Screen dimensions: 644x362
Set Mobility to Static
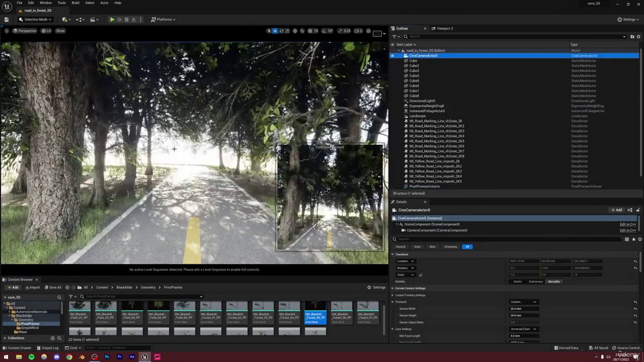pyautogui.click(x=517, y=282)
